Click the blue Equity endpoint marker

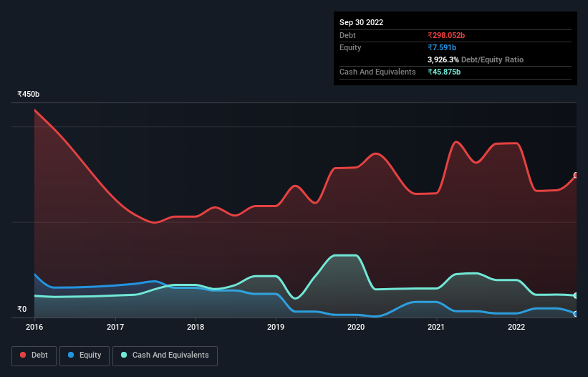coord(577,314)
